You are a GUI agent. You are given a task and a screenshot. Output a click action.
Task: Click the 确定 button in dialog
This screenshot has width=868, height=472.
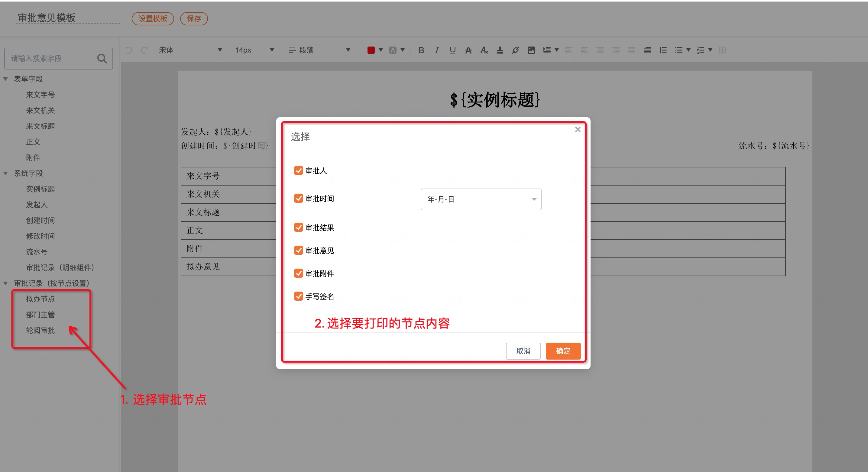point(563,351)
